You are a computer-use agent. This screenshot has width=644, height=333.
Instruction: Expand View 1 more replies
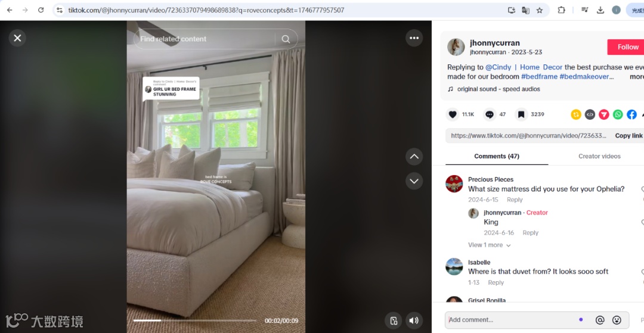click(489, 245)
